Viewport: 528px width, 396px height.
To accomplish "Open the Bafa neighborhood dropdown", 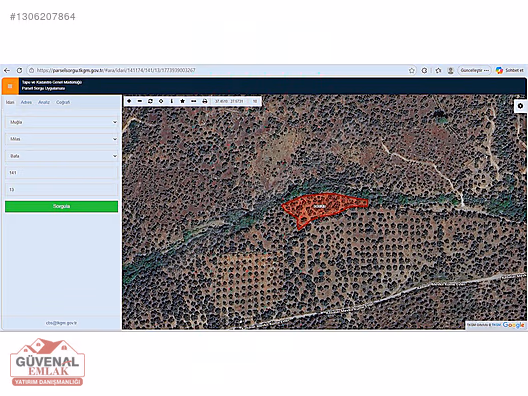I will (x=62, y=156).
